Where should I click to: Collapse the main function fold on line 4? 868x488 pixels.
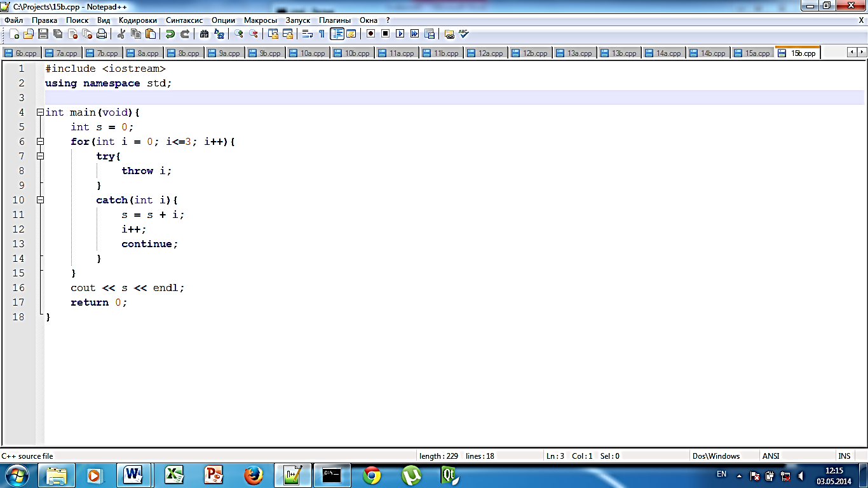click(x=41, y=112)
